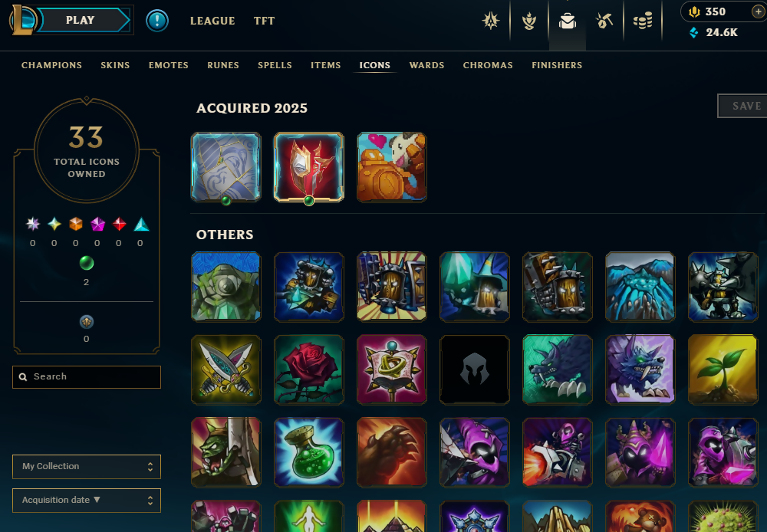
Task: Go to the TFT menu
Action: pyautogui.click(x=264, y=21)
